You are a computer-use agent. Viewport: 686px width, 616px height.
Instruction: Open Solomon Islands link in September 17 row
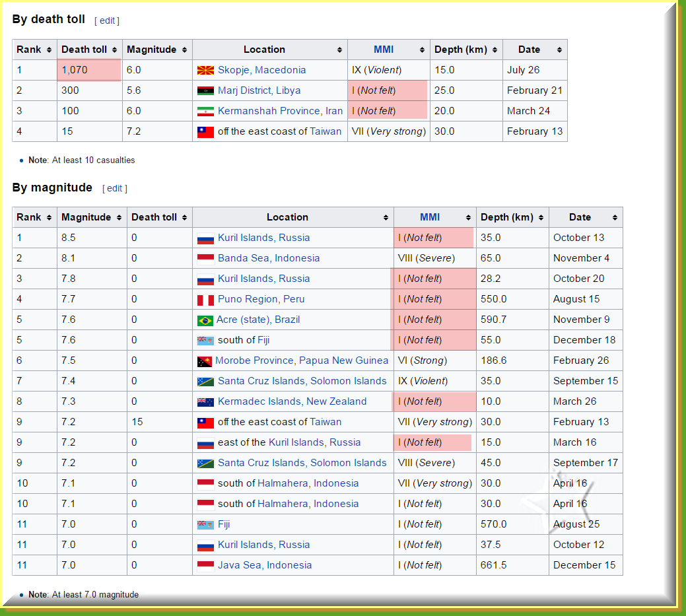348,463
